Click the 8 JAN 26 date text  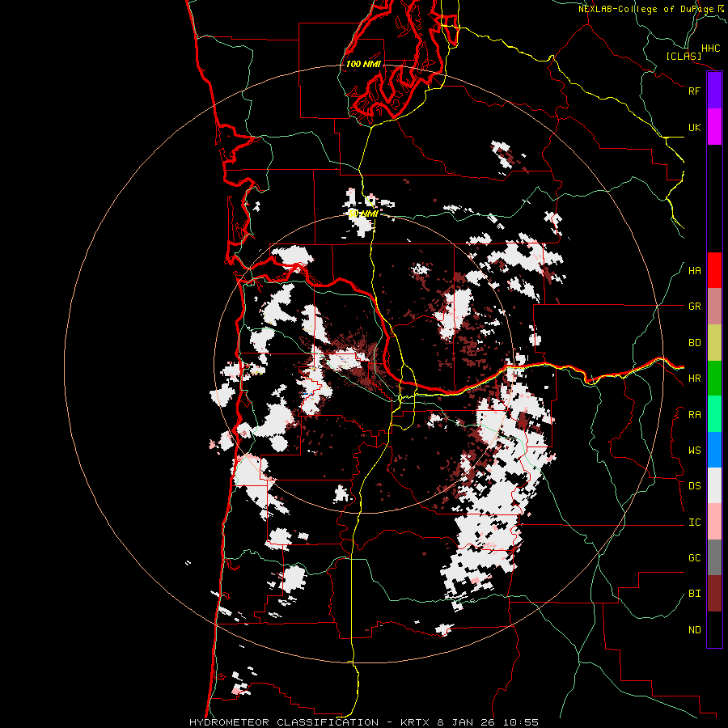[467, 722]
